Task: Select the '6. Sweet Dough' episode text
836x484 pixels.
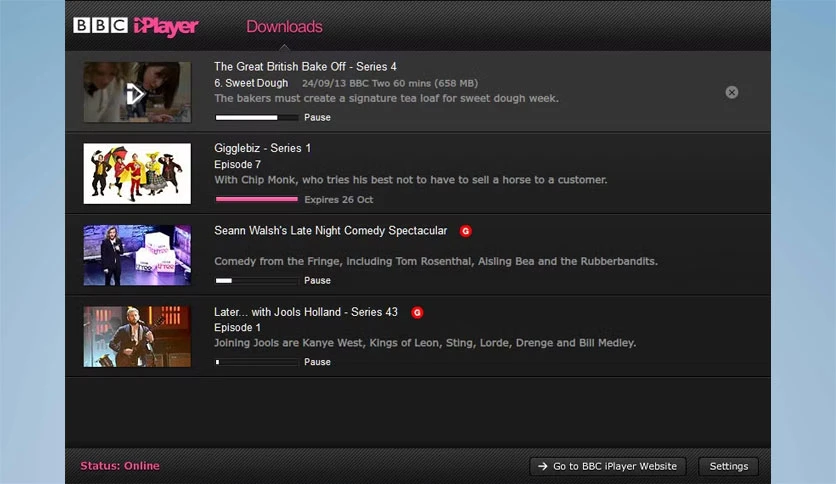Action: [251, 83]
